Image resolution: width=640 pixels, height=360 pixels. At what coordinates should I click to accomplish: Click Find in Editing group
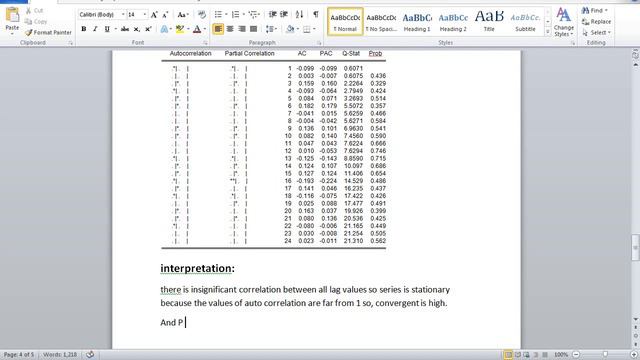tap(595, 10)
